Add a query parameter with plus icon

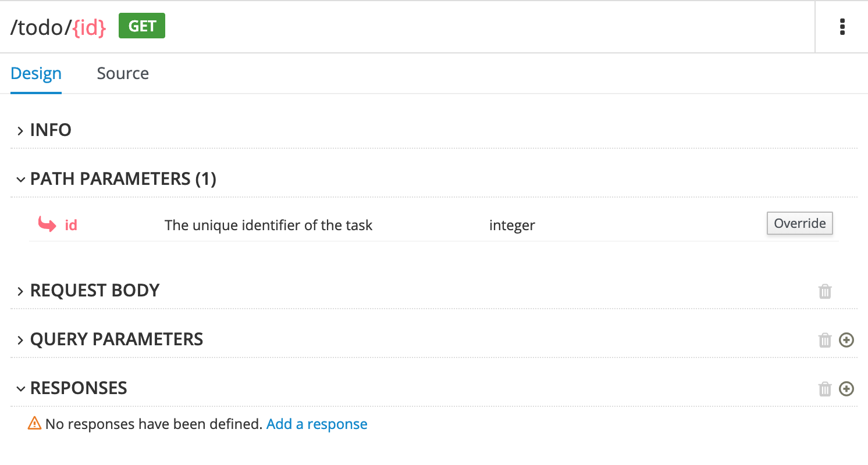846,340
